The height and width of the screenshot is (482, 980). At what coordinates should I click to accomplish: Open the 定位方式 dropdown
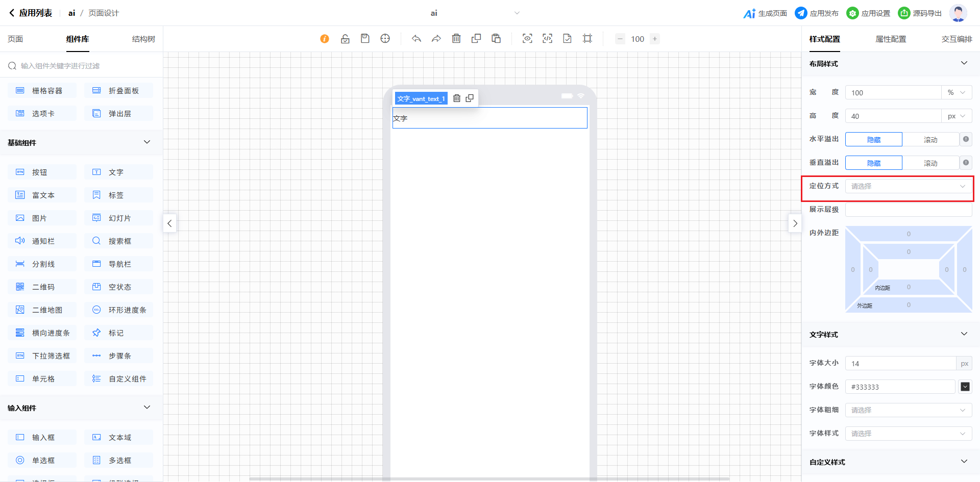pos(908,187)
